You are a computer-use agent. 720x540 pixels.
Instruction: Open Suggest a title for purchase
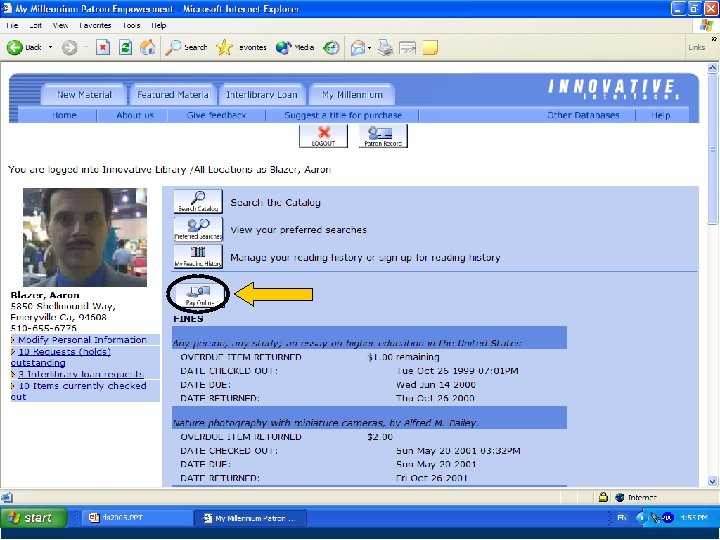click(343, 115)
